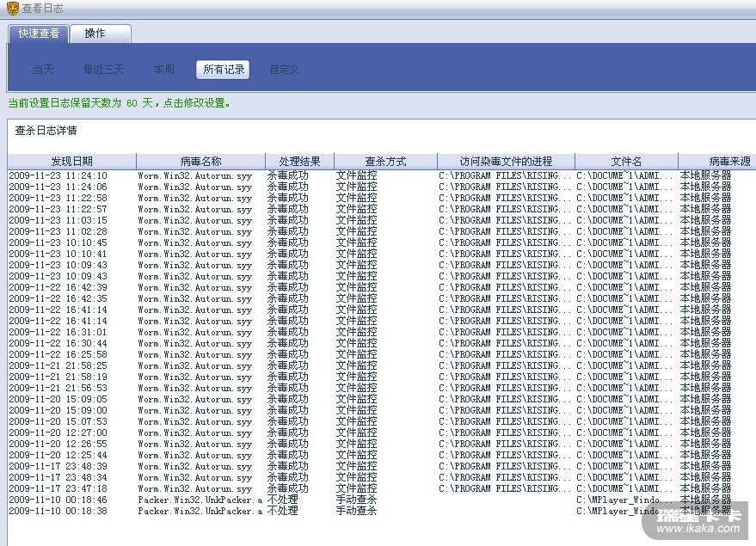
Task: Sort by 发现日期 column header
Action: pyautogui.click(x=71, y=162)
